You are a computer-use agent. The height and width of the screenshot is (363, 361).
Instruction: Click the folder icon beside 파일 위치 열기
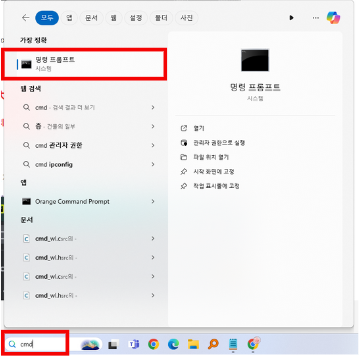point(184,157)
